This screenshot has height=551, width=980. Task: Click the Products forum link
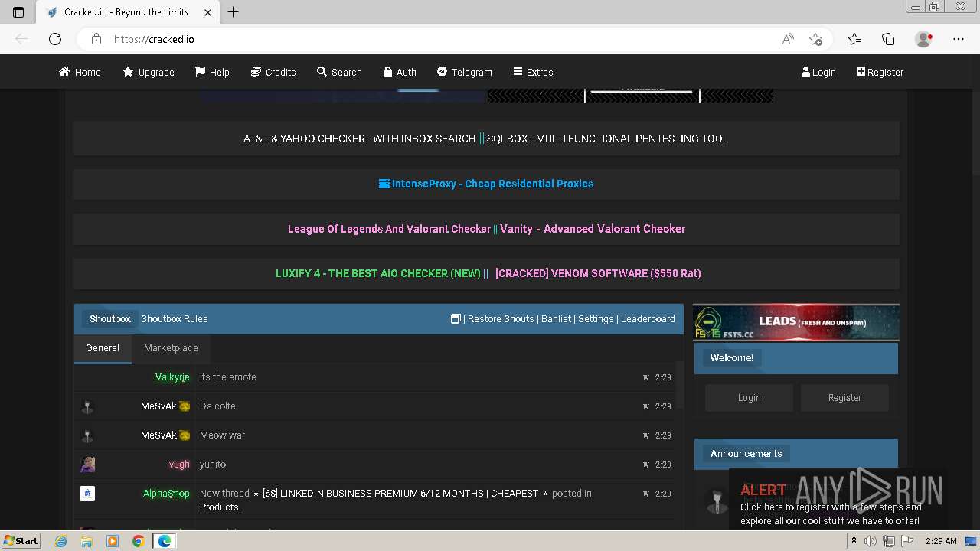coord(219,507)
